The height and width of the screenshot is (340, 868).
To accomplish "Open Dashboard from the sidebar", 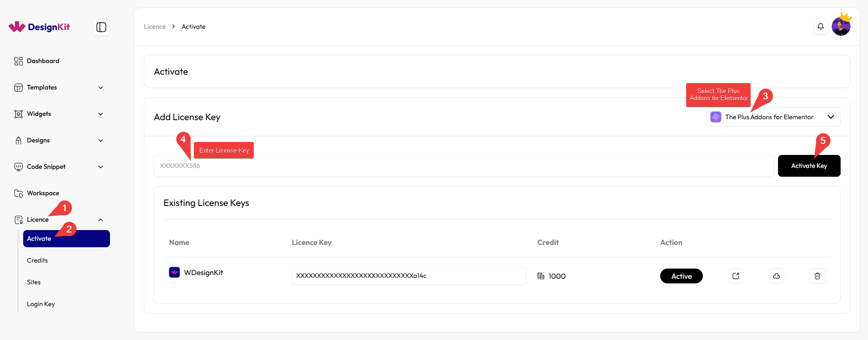I will [43, 61].
